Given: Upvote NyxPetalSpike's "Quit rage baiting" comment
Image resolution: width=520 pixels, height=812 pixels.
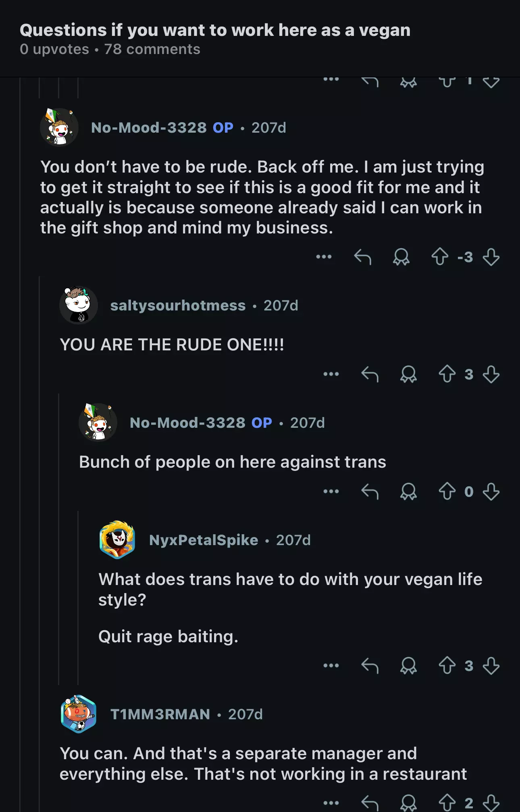Looking at the screenshot, I should [x=447, y=666].
